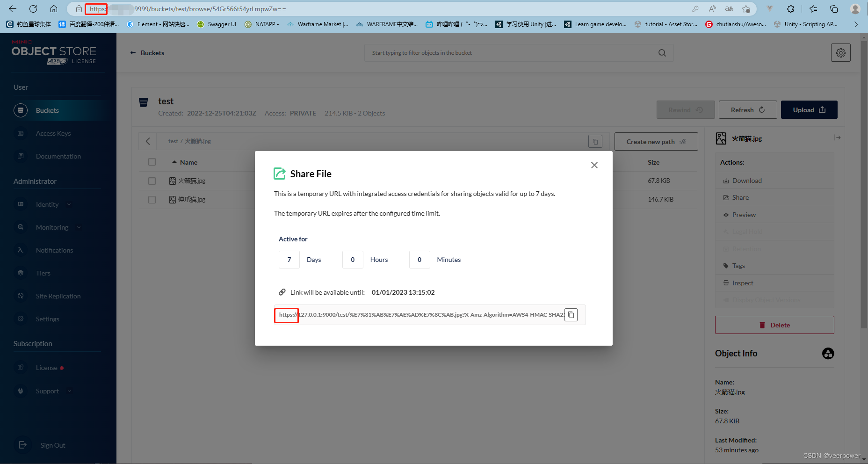Open browser extensions puzzle icon
This screenshot has height=464, width=868.
790,9
